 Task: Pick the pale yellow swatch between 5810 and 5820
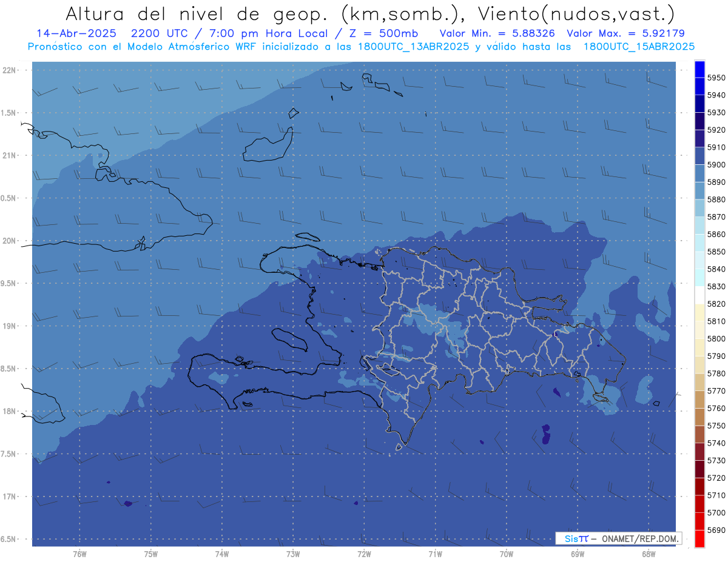[699, 312]
